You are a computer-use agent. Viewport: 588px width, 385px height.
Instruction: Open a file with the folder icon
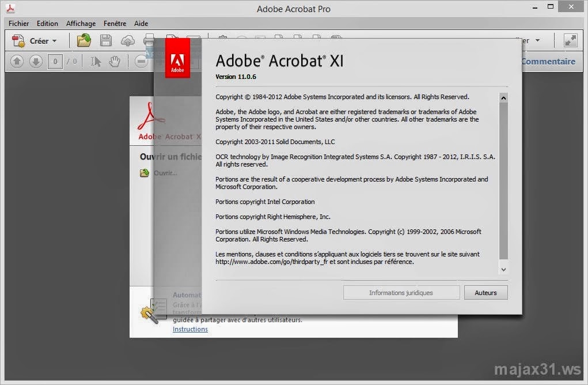pyautogui.click(x=84, y=40)
